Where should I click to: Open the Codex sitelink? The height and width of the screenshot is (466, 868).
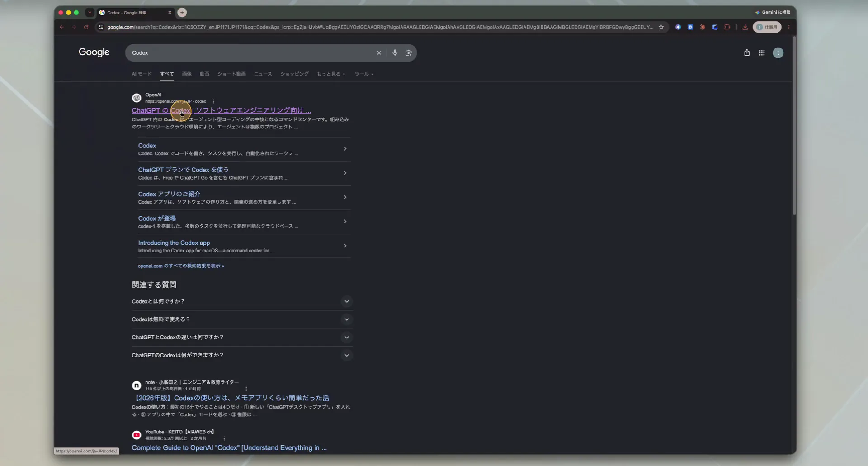147,146
